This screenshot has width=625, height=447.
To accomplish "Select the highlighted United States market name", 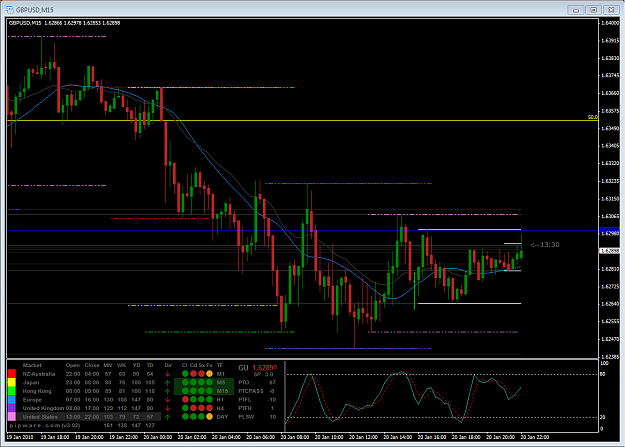I will [x=40, y=417].
